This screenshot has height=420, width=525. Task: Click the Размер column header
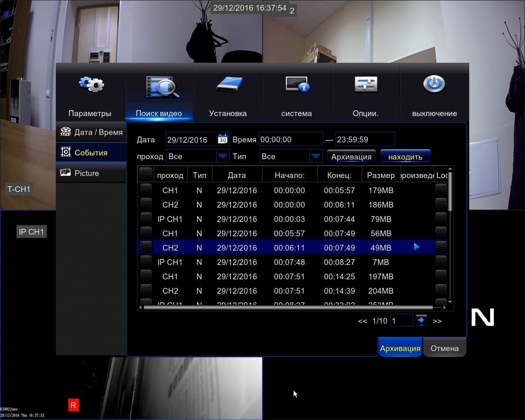coord(381,175)
